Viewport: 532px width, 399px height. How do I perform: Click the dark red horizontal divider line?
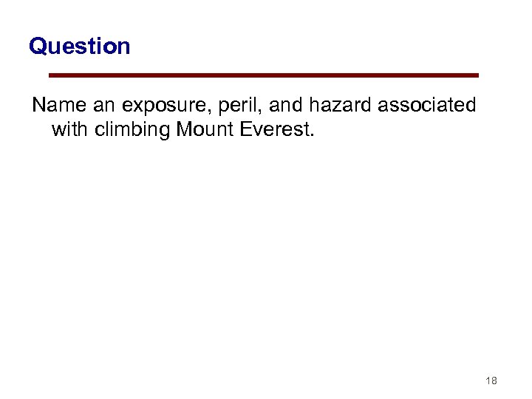point(264,75)
